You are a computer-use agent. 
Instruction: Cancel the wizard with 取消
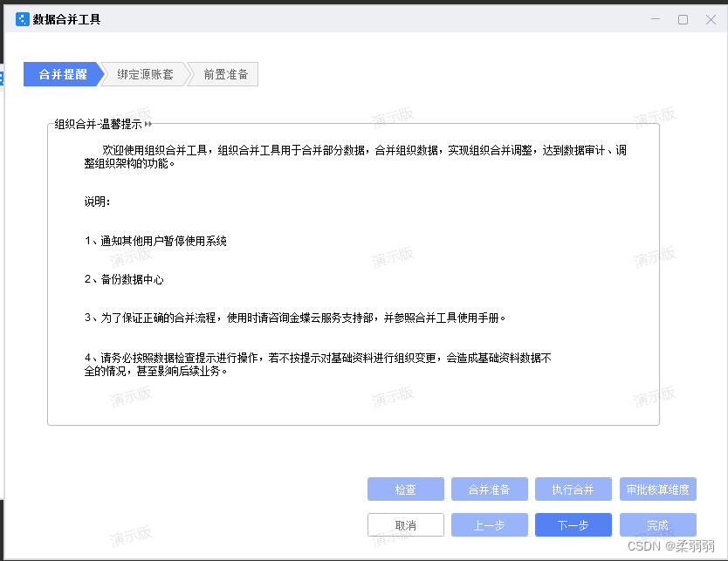[x=405, y=524]
